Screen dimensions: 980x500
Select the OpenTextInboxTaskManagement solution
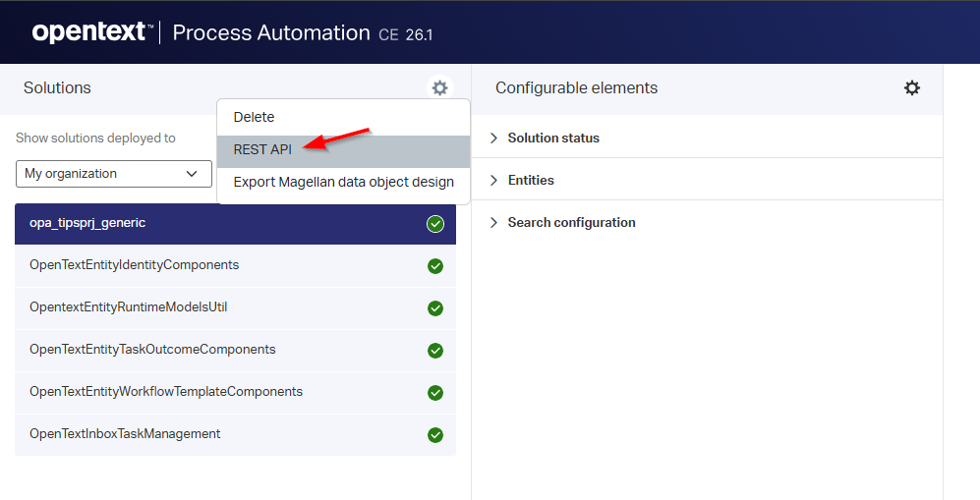[235, 434]
